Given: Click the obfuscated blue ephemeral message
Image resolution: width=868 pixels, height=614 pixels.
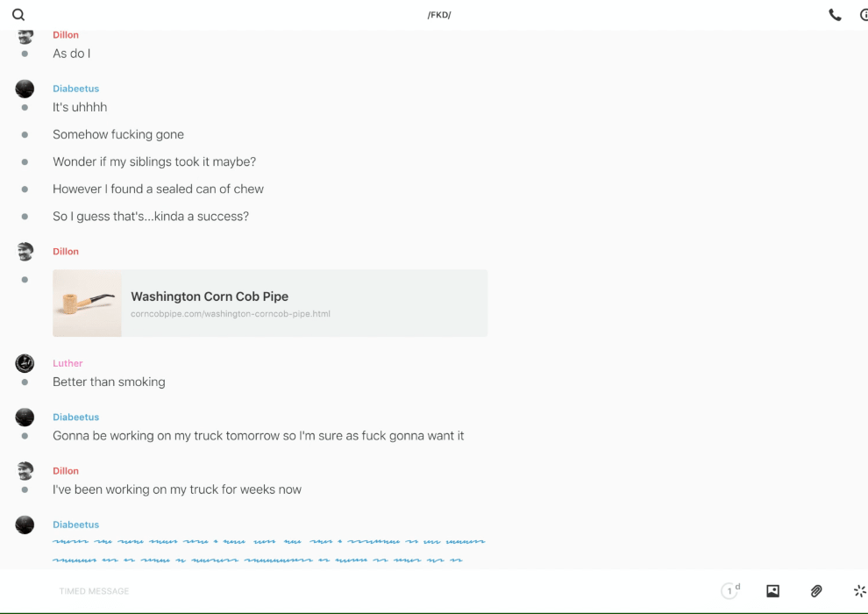Looking at the screenshot, I should (268, 550).
